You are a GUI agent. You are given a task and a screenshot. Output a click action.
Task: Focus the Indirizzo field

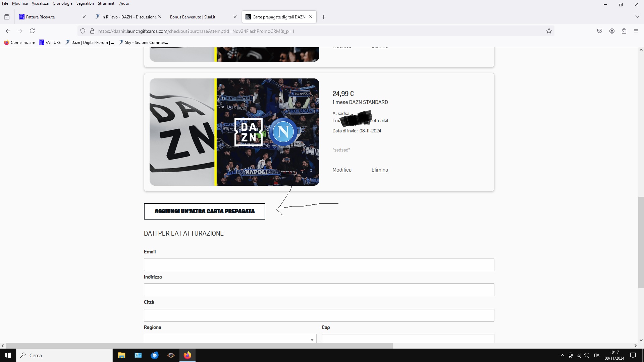coord(319,290)
